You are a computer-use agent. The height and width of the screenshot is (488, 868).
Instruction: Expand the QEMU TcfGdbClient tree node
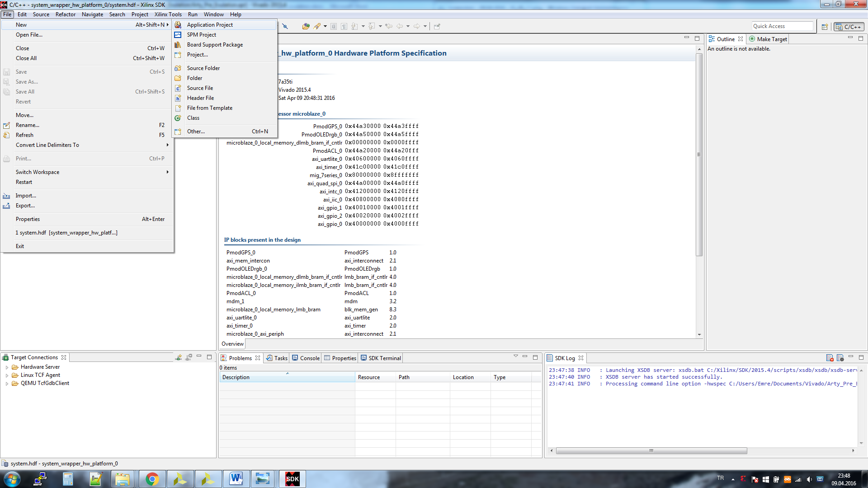tap(7, 384)
